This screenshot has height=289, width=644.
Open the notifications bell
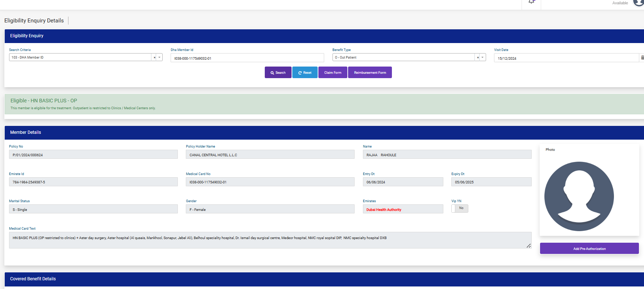(x=531, y=2)
